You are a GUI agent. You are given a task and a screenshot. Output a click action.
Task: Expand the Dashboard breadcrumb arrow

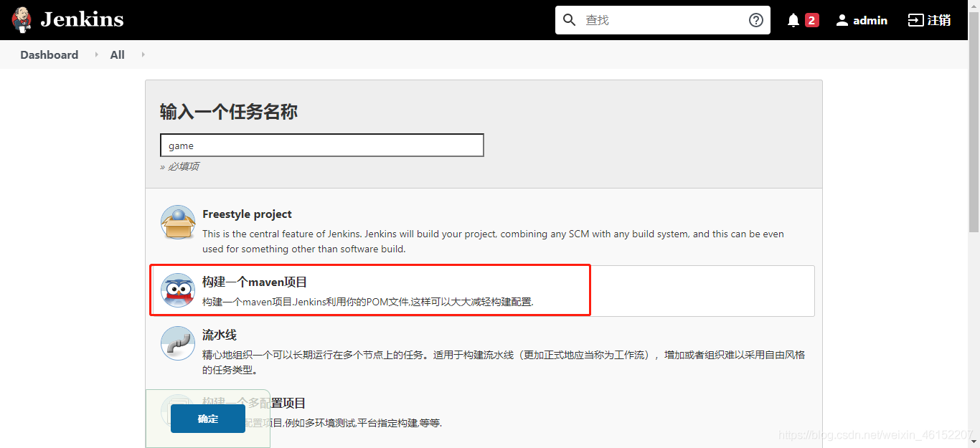click(x=96, y=54)
